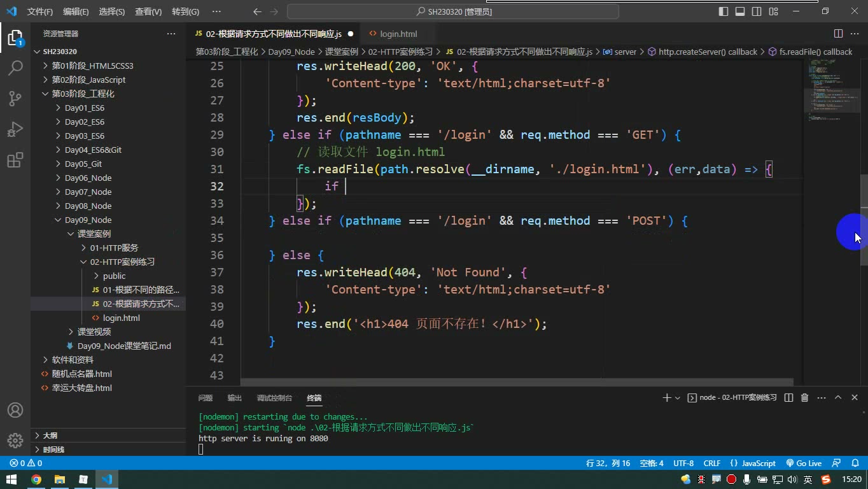Open the Search view in activity bar
The width and height of the screenshot is (868, 489).
15,67
